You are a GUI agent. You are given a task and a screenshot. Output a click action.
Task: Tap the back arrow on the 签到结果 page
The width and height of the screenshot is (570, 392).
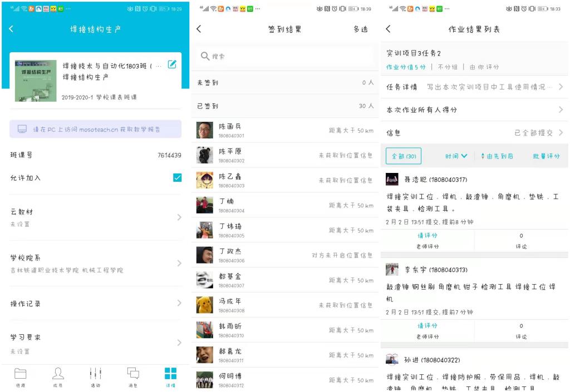point(198,29)
